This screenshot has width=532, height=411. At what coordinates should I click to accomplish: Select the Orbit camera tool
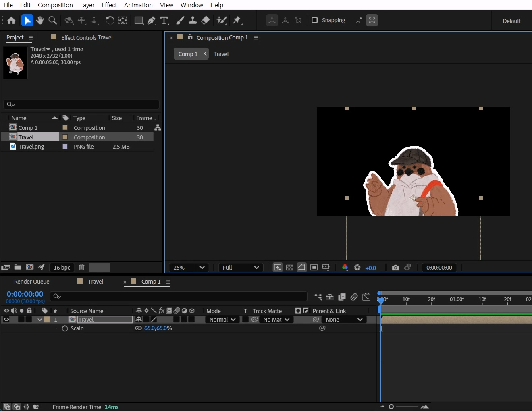pos(69,20)
